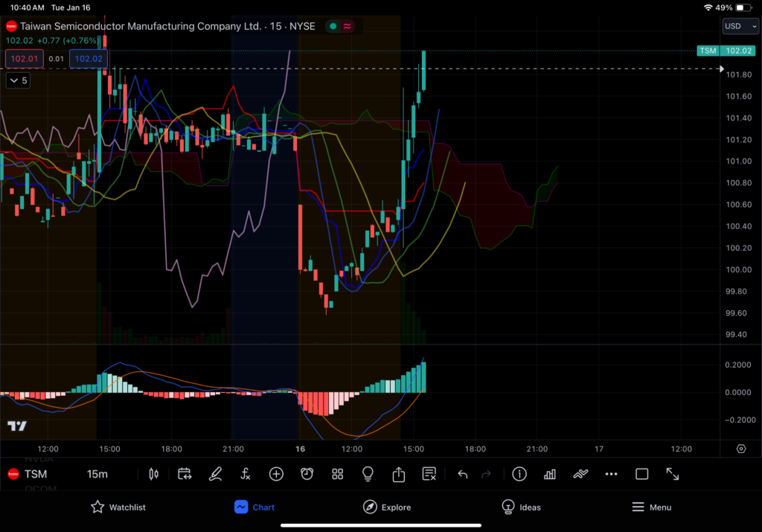Open the Menu tab
Viewport: 762px width, 532px height.
pyautogui.click(x=651, y=507)
